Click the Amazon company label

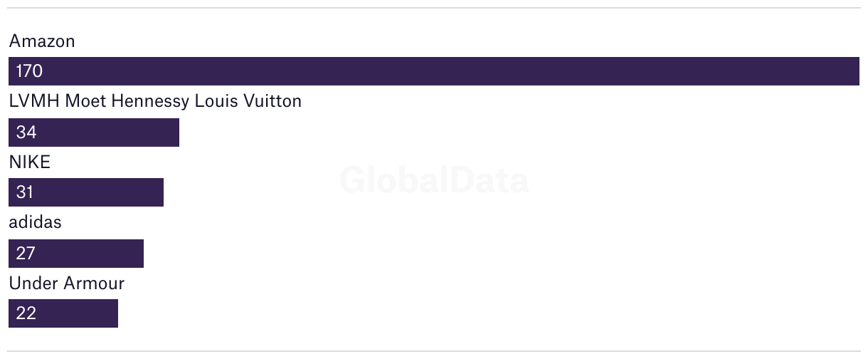[x=42, y=41]
